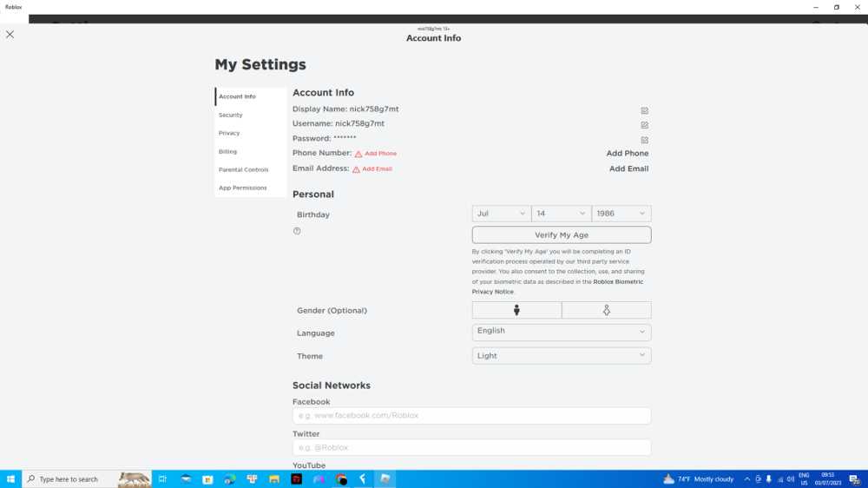Open the App Permissions tab
868x488 pixels.
pyautogui.click(x=250, y=188)
